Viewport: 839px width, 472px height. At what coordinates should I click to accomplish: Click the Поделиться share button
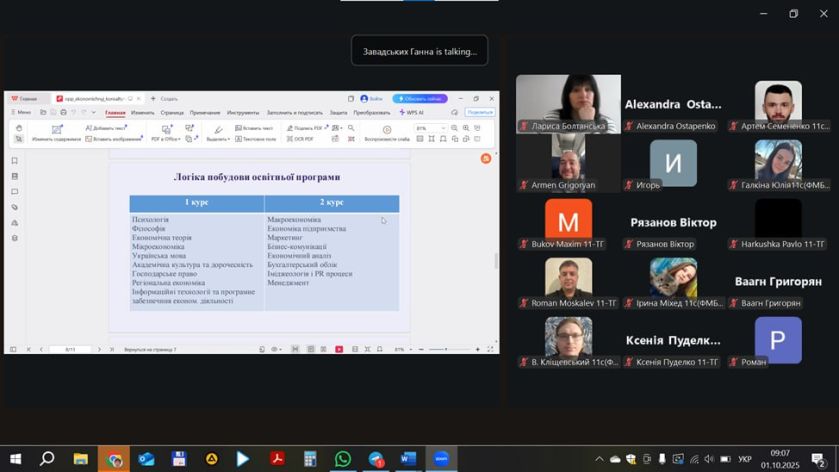click(x=480, y=112)
